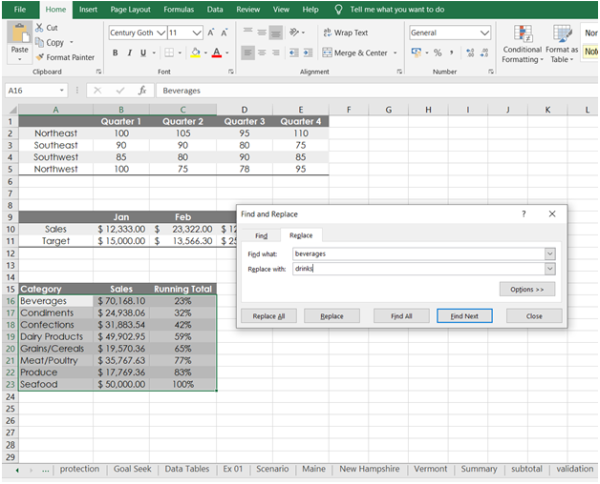The width and height of the screenshot is (600, 484).
Task: Toggle Underline formatting in Font group
Action: point(142,53)
